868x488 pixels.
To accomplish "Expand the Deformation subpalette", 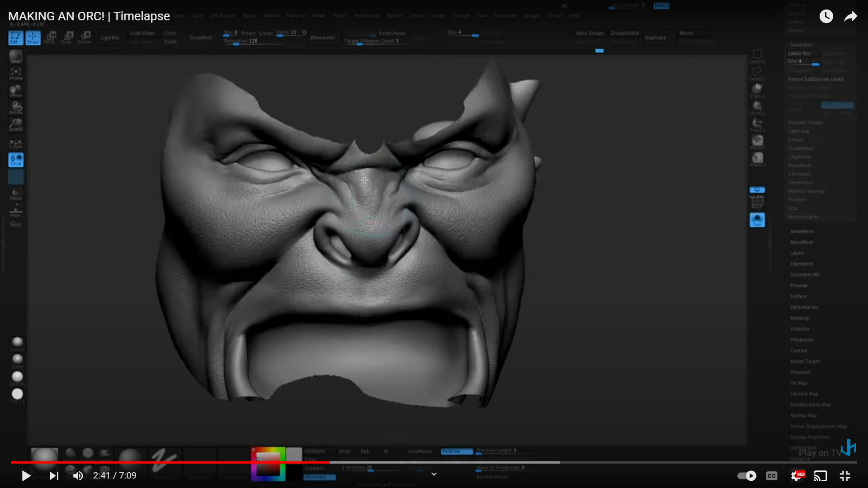I will (x=804, y=307).
